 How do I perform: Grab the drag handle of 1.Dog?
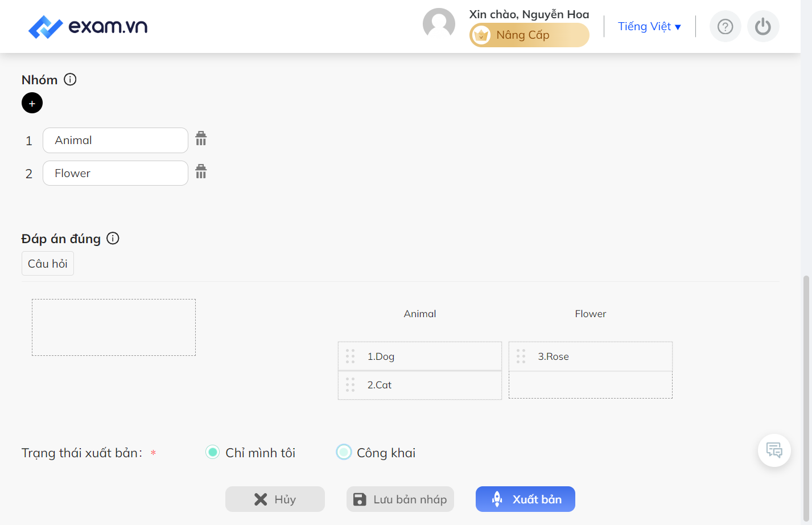(350, 356)
